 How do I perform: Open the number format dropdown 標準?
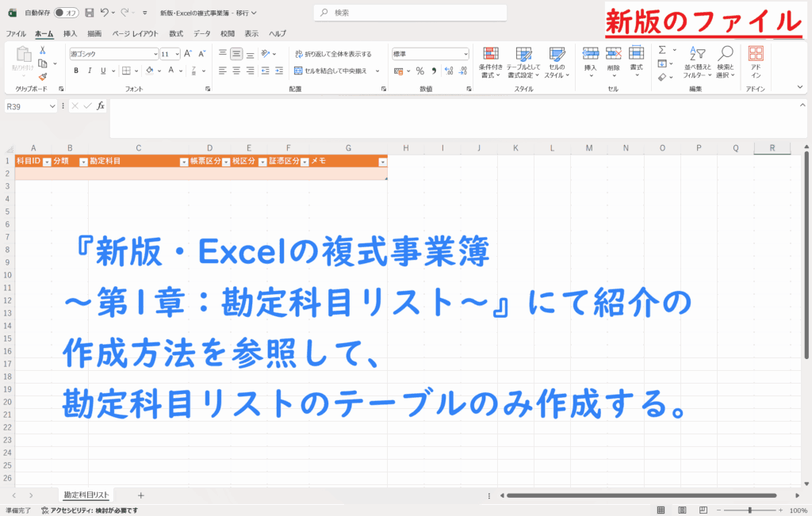464,54
